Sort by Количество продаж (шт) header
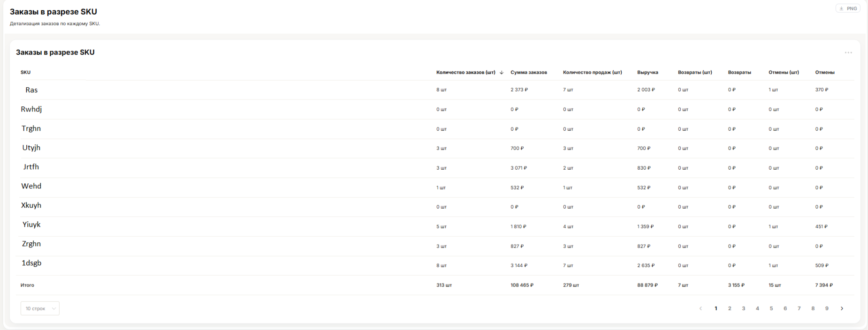The image size is (868, 330). click(593, 72)
